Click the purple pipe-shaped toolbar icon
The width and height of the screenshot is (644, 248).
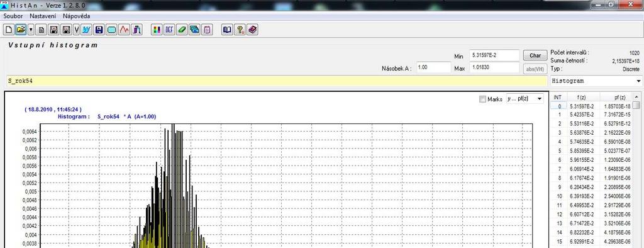click(x=136, y=30)
